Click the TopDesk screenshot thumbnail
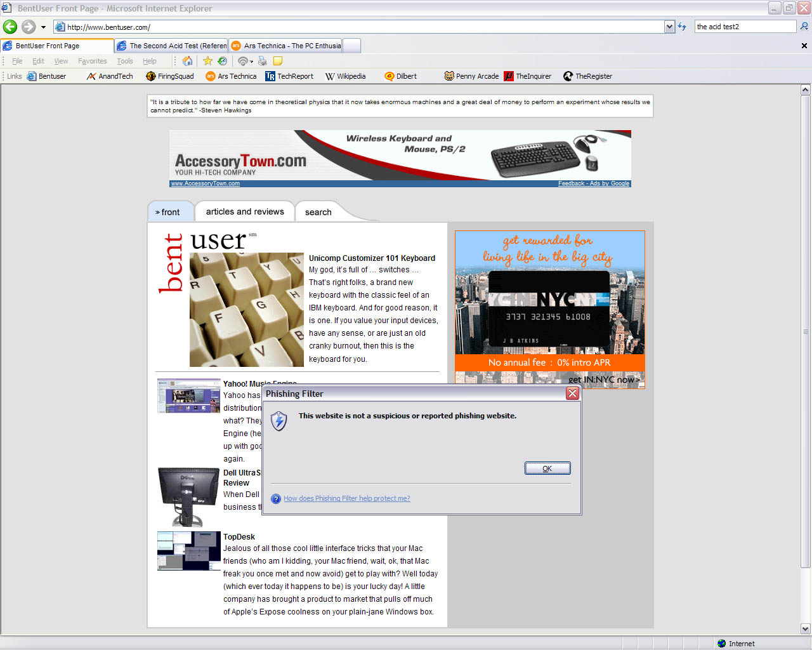The height and width of the screenshot is (650, 812). (x=189, y=551)
